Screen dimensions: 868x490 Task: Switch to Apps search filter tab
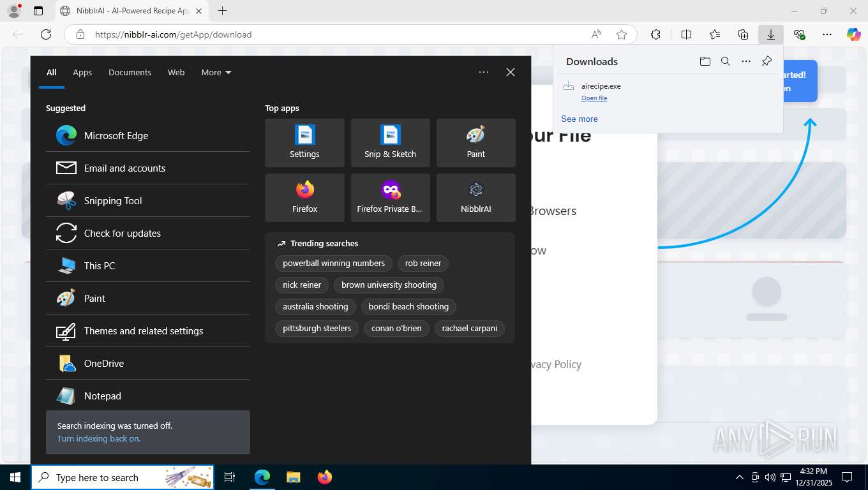[82, 72]
